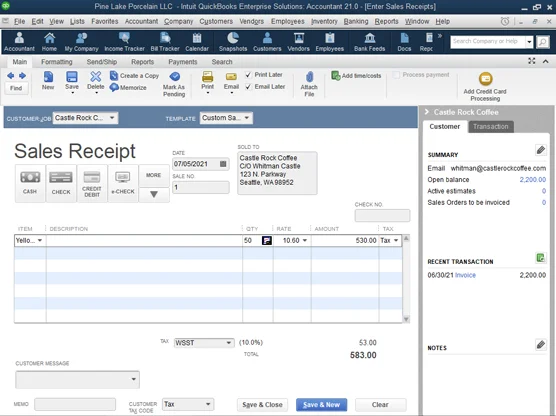Click the Check No. field
The width and height of the screenshot is (556, 416).
pyautogui.click(x=382, y=215)
